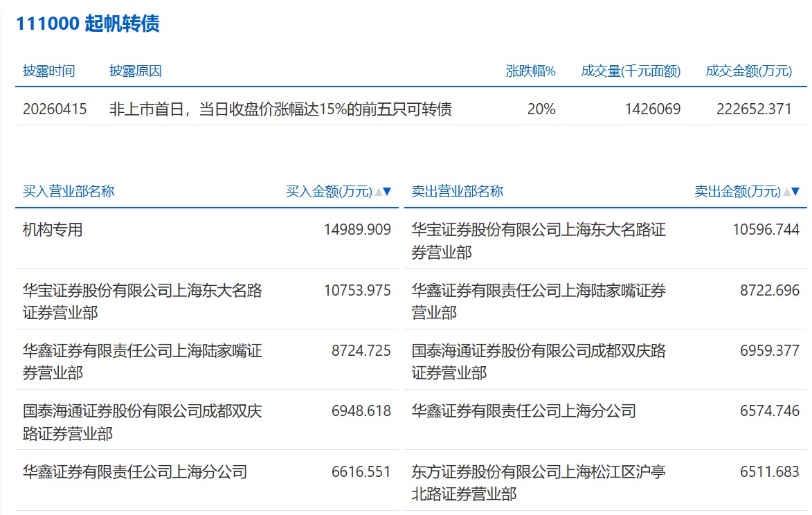Click the 披露时间 column header

coord(48,71)
